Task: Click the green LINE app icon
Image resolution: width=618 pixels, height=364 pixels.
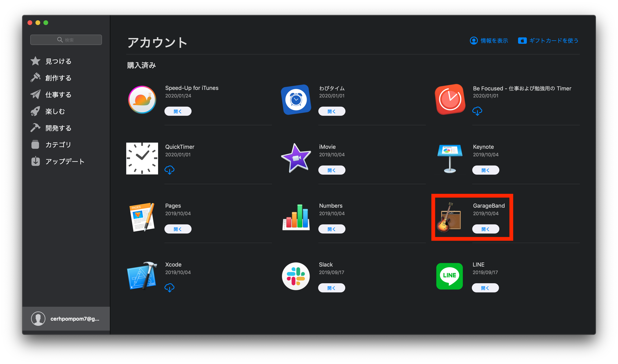Action: 449,276
